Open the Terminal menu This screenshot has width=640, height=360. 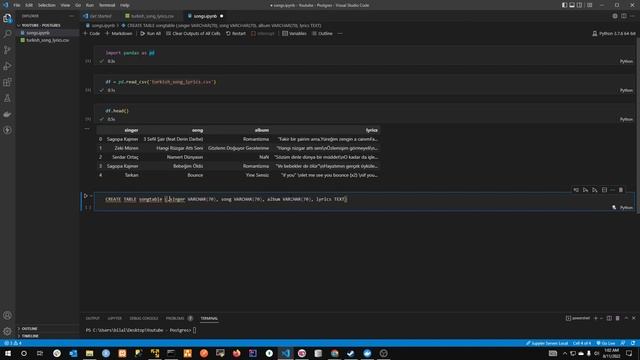tap(107, 5)
